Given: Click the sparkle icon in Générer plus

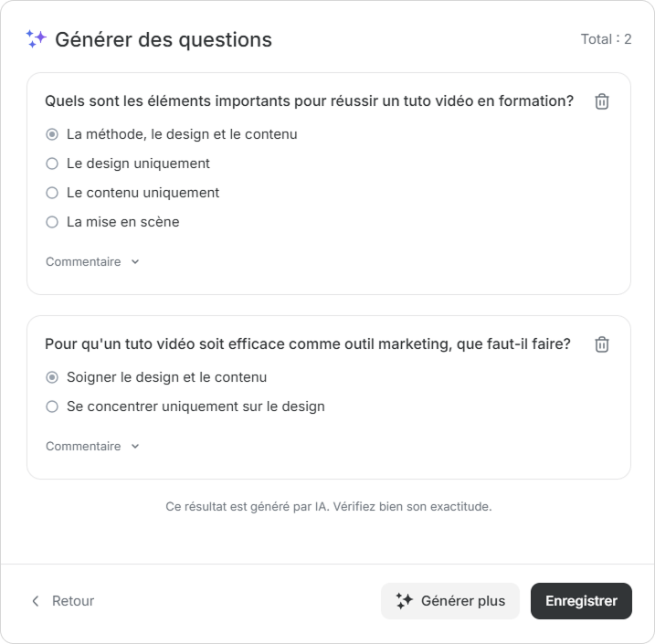Looking at the screenshot, I should (x=404, y=601).
